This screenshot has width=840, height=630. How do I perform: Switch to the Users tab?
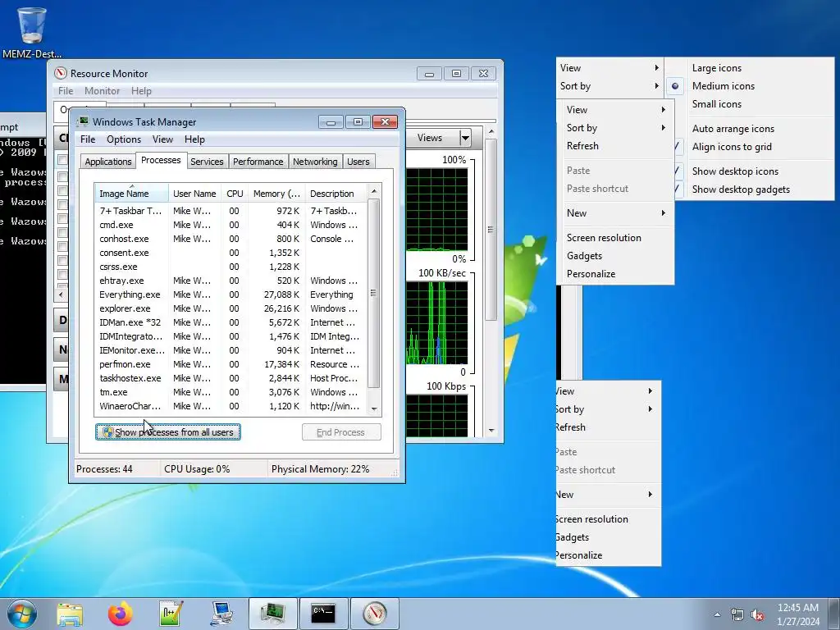click(x=358, y=162)
